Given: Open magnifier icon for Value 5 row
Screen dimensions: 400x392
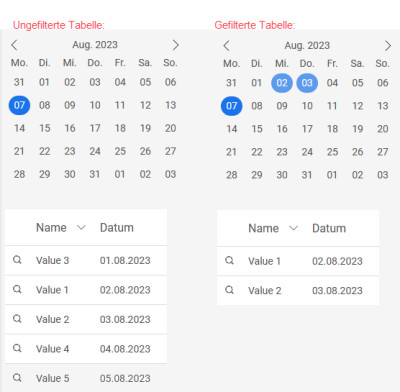Looking at the screenshot, I should click(x=17, y=378).
